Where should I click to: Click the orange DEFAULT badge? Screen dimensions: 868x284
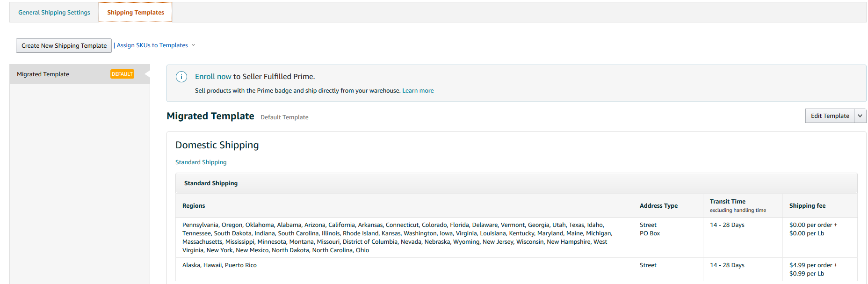pyautogui.click(x=122, y=74)
